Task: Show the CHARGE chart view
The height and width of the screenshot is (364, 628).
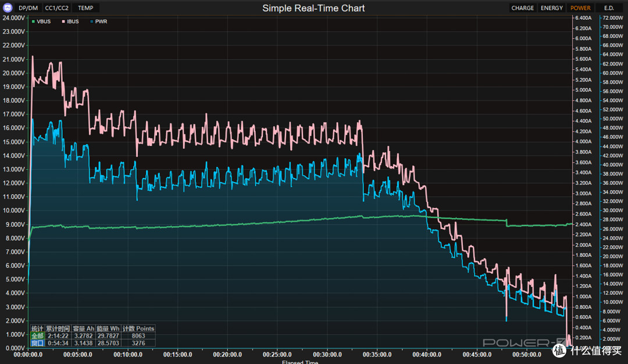Action: (x=522, y=8)
